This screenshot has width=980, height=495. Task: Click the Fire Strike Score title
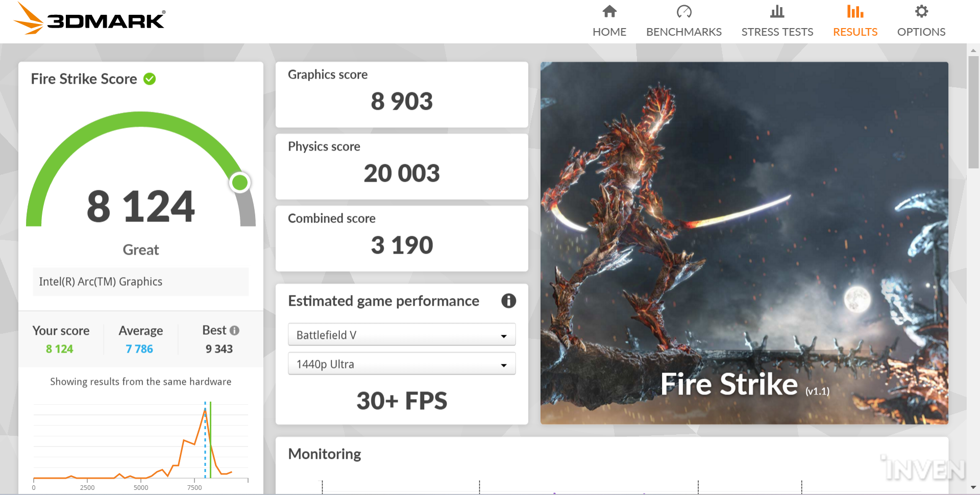(x=84, y=79)
